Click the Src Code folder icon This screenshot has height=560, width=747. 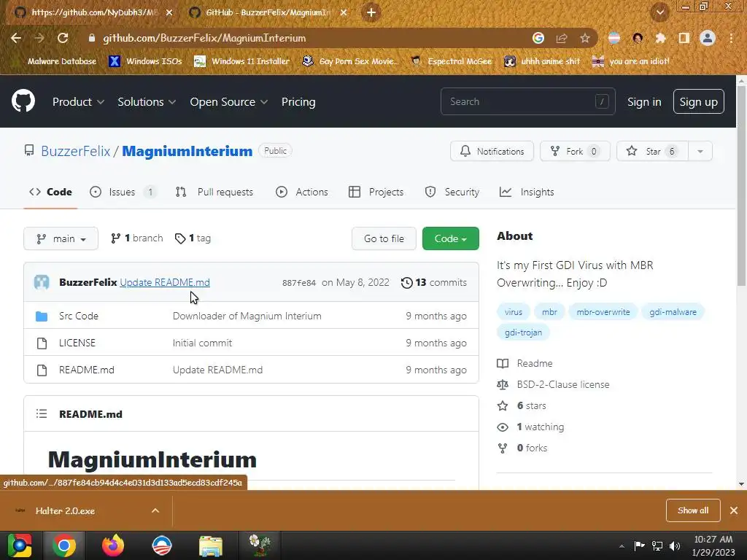click(x=42, y=316)
